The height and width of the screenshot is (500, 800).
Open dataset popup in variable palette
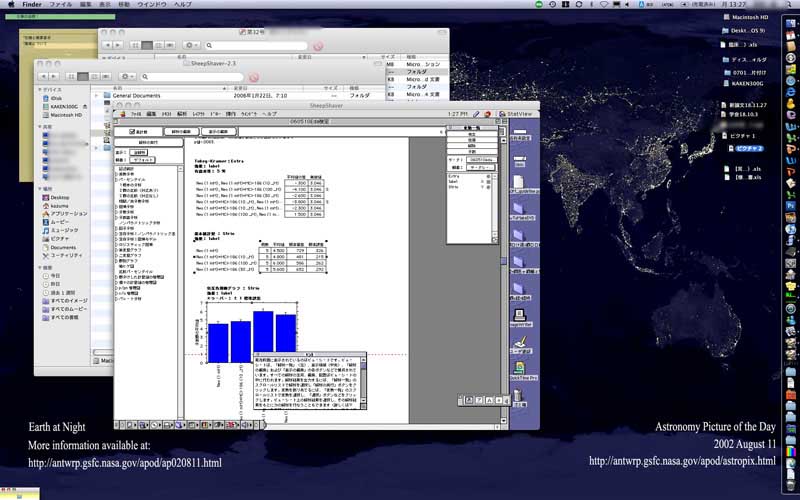coord(482,160)
